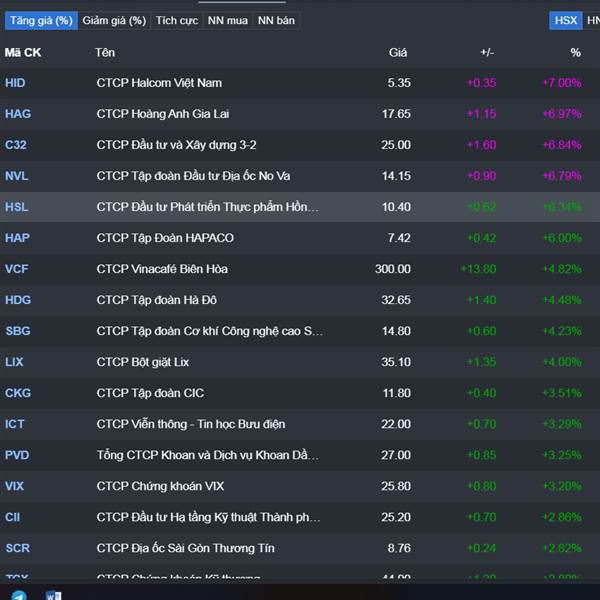Sort by the Giá column header

click(398, 52)
